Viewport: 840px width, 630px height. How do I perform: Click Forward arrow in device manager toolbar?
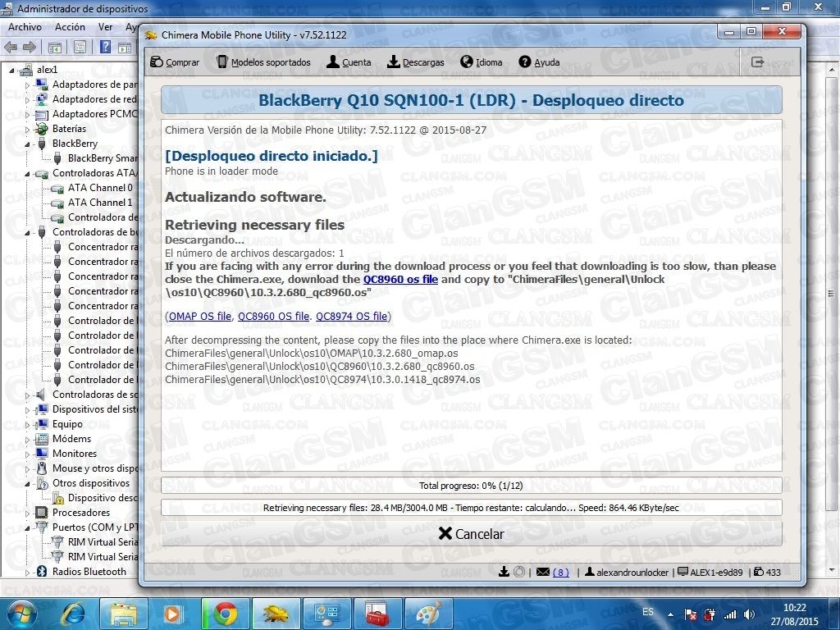(x=30, y=47)
